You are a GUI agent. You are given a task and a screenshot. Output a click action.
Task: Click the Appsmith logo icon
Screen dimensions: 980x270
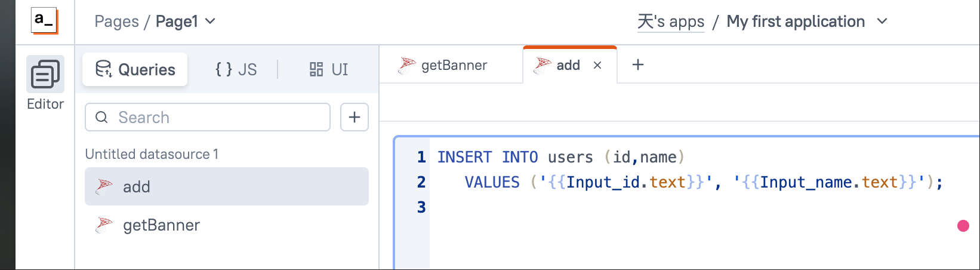tap(45, 20)
